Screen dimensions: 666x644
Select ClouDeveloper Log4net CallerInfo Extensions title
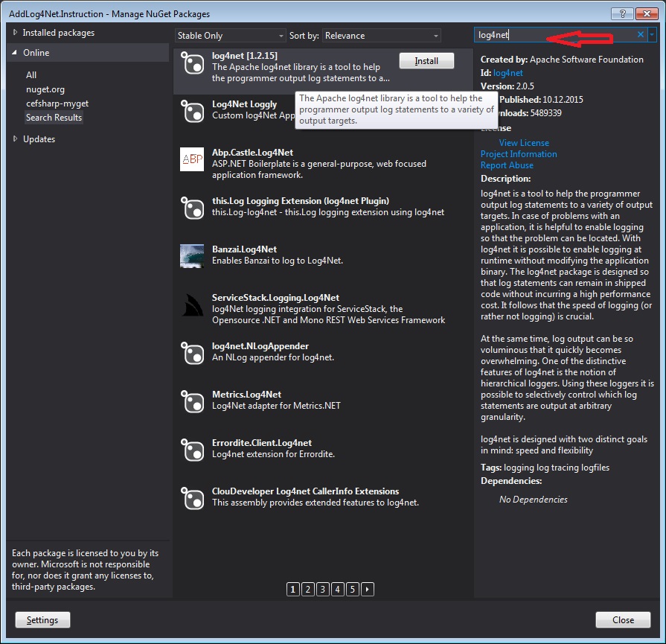(x=305, y=491)
